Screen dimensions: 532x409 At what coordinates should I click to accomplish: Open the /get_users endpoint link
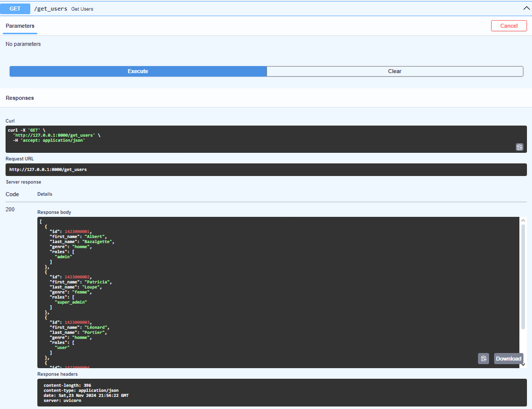[51, 8]
